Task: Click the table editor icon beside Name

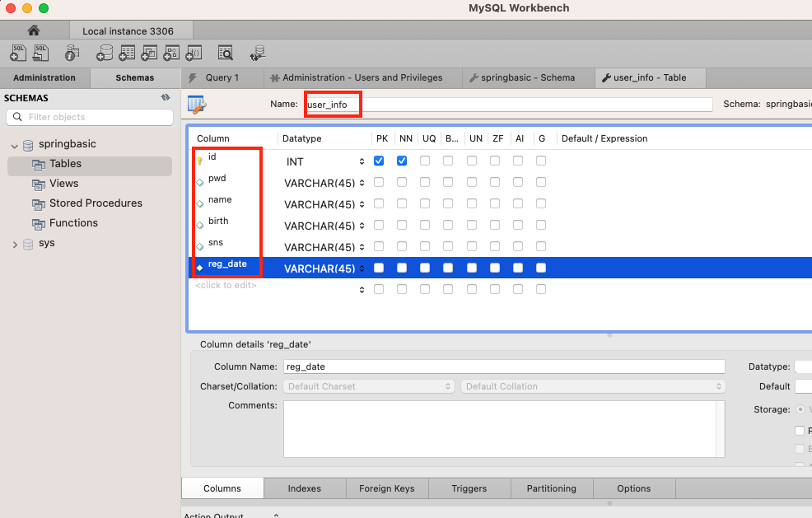Action: click(x=197, y=105)
